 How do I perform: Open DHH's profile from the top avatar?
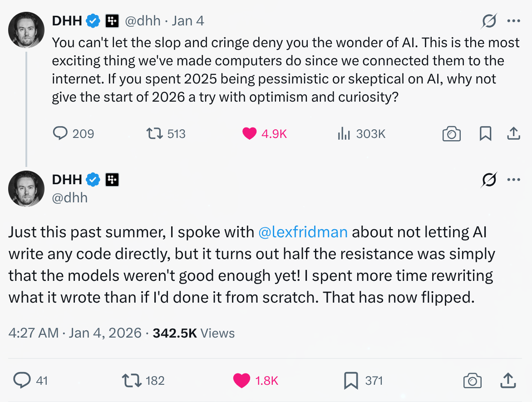click(26, 30)
